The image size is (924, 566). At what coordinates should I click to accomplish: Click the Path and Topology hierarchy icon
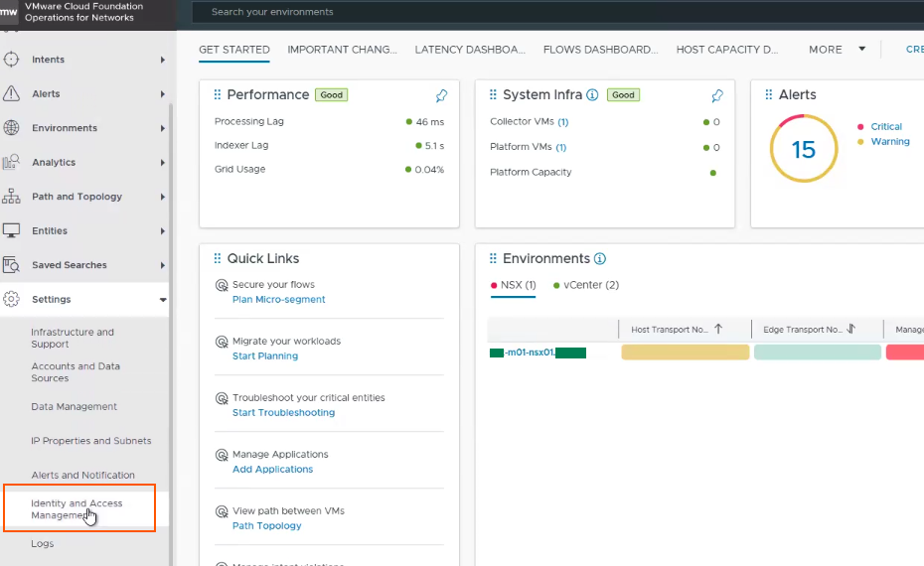click(11, 197)
